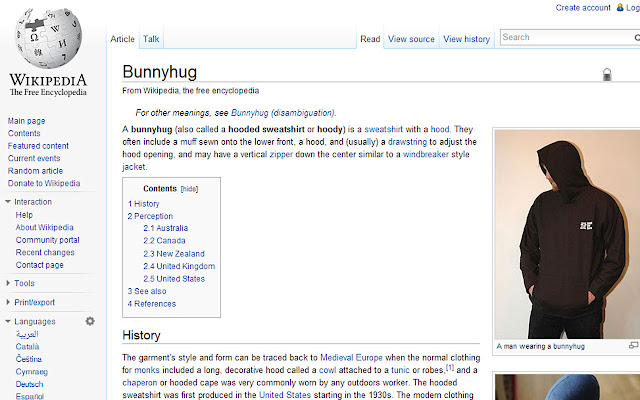640x400 pixels.
Task: Jump to 2 Perception in contents
Action: 150,216
